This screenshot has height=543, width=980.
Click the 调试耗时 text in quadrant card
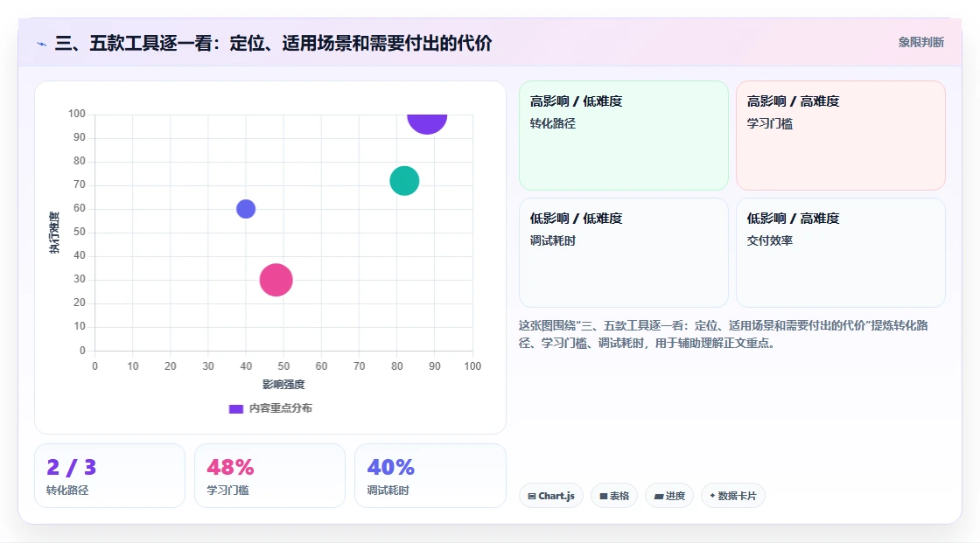552,240
